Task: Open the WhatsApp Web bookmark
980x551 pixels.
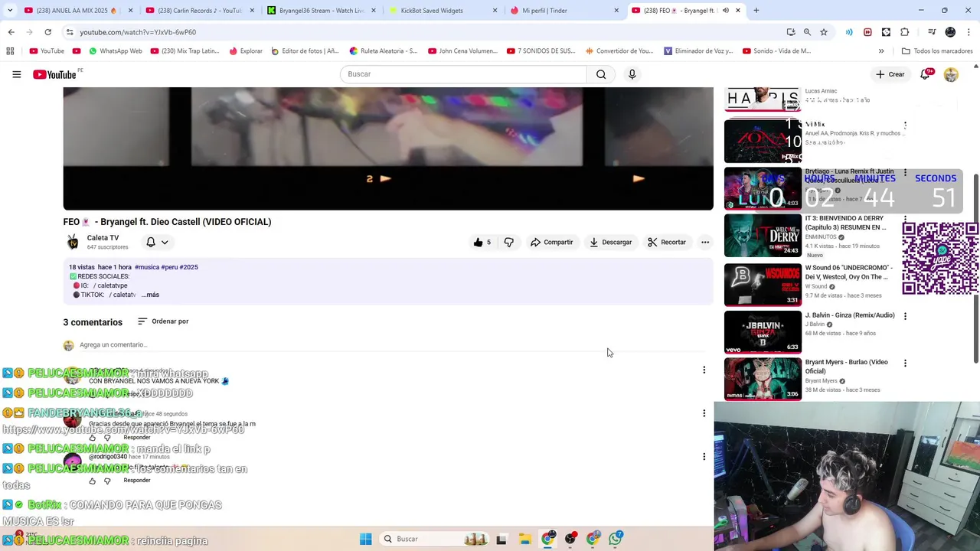Action: click(x=115, y=51)
